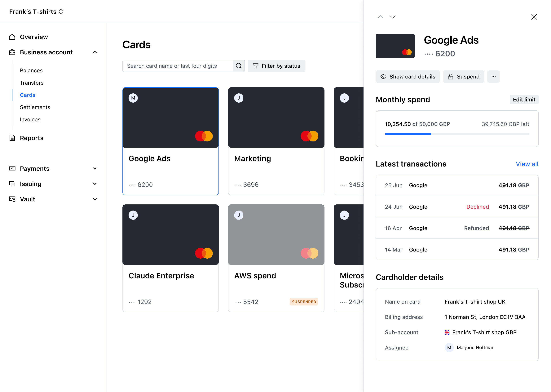551x392 pixels.
Task: Open the Filter by status dropdown
Action: pos(276,66)
